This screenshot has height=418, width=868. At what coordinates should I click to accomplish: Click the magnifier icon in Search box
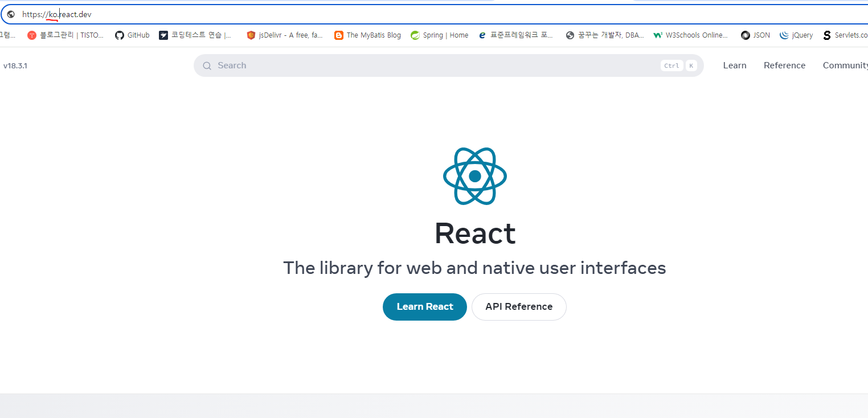coord(207,65)
